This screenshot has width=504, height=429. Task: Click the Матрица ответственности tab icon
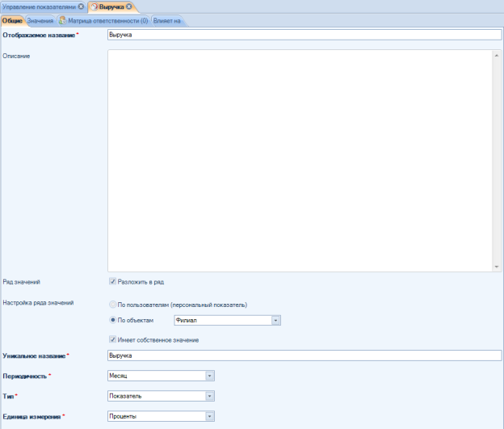click(63, 20)
